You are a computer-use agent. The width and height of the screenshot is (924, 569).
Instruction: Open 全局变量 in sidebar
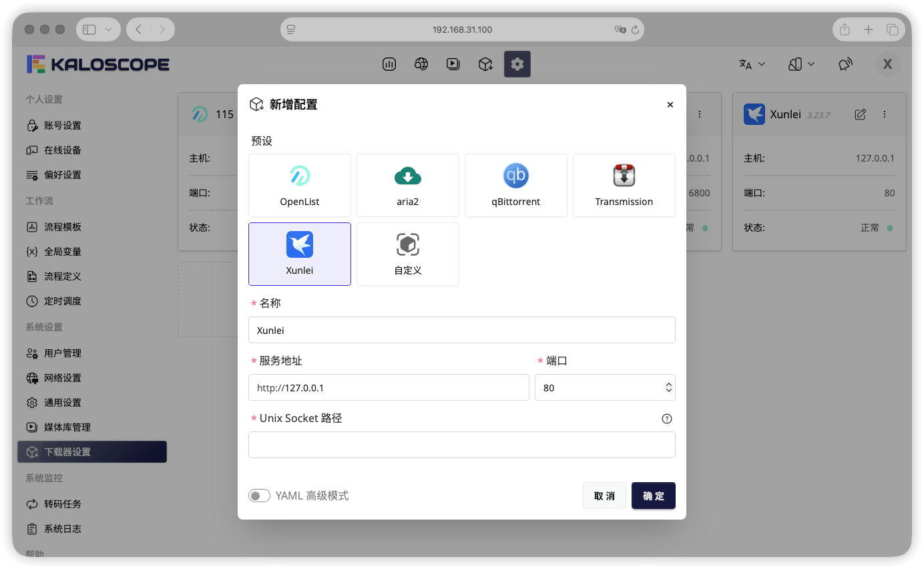click(92, 252)
